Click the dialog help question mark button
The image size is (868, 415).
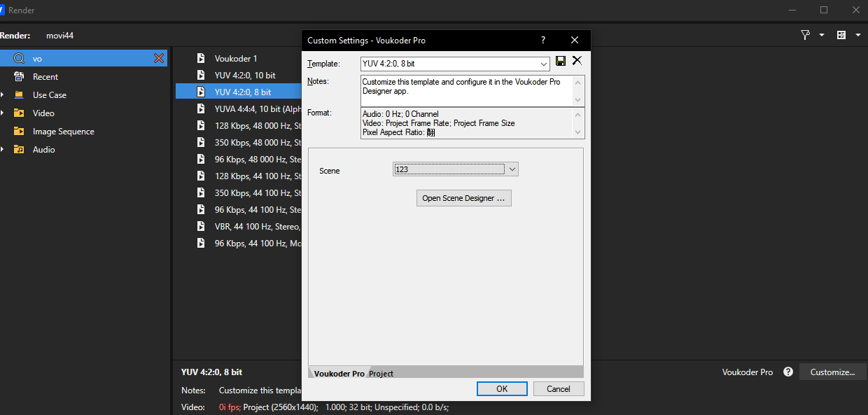(542, 41)
